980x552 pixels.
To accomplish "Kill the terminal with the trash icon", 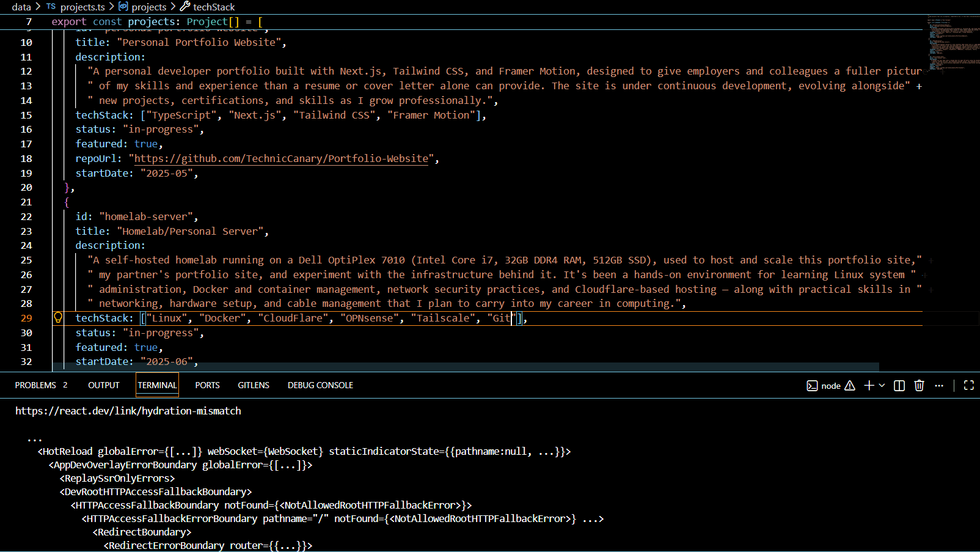I will (919, 385).
